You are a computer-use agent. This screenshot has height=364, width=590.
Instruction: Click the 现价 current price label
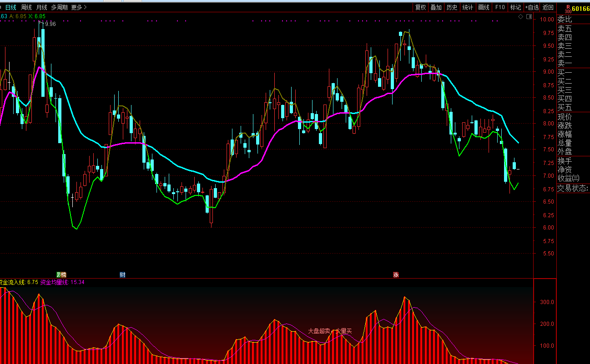[565, 117]
